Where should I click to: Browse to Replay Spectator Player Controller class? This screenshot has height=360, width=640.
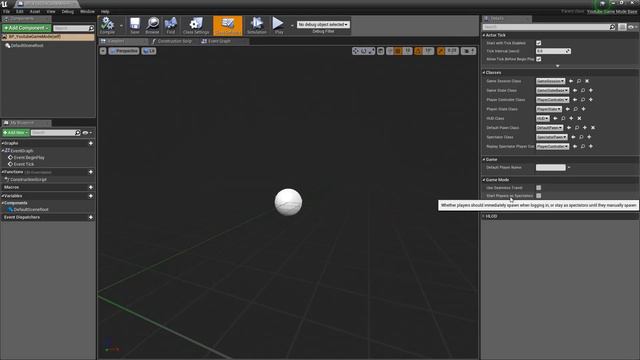tap(583, 147)
